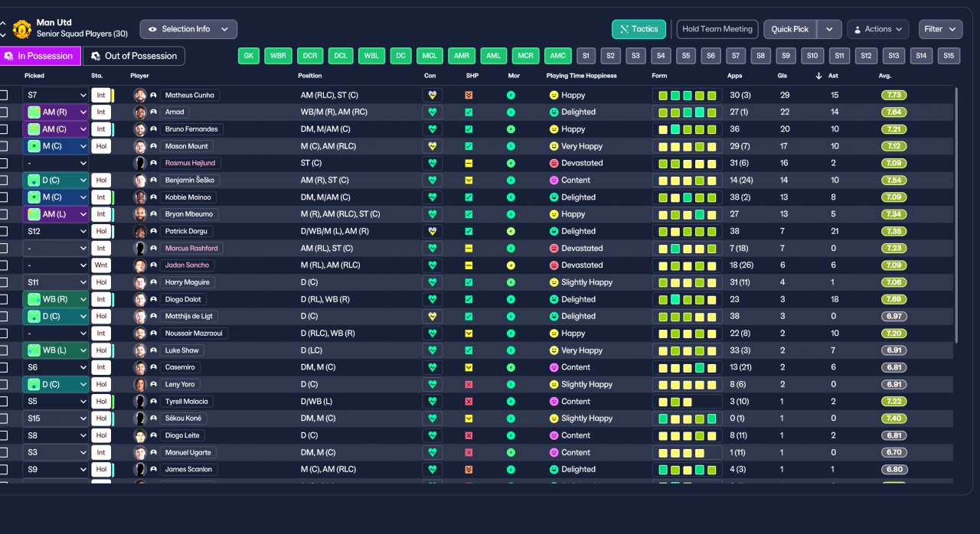Click the Hold Team Meeting button
The width and height of the screenshot is (980, 534).
[717, 29]
